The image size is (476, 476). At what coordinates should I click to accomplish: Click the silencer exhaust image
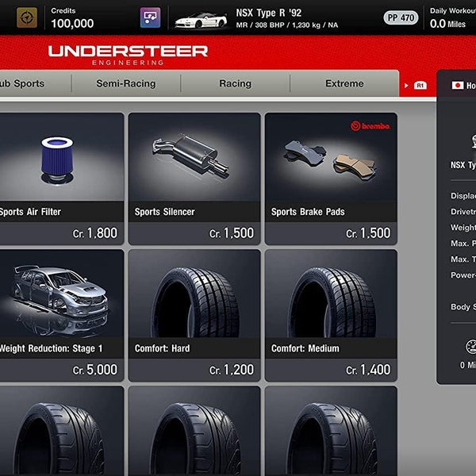[x=190, y=157]
